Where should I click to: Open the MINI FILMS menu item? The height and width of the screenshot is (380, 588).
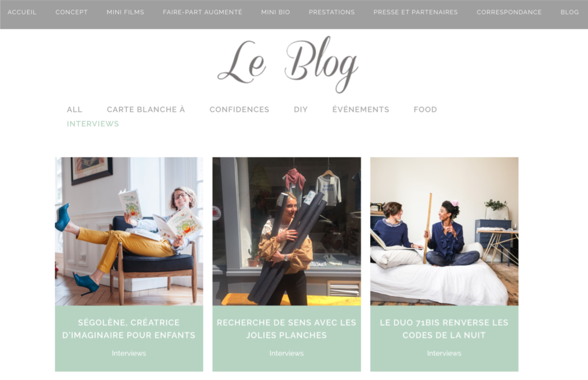click(x=125, y=12)
